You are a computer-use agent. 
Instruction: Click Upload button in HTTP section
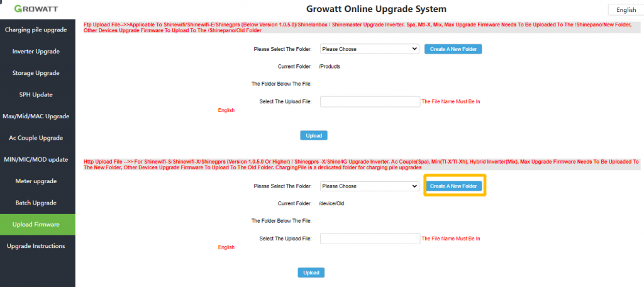tap(311, 273)
